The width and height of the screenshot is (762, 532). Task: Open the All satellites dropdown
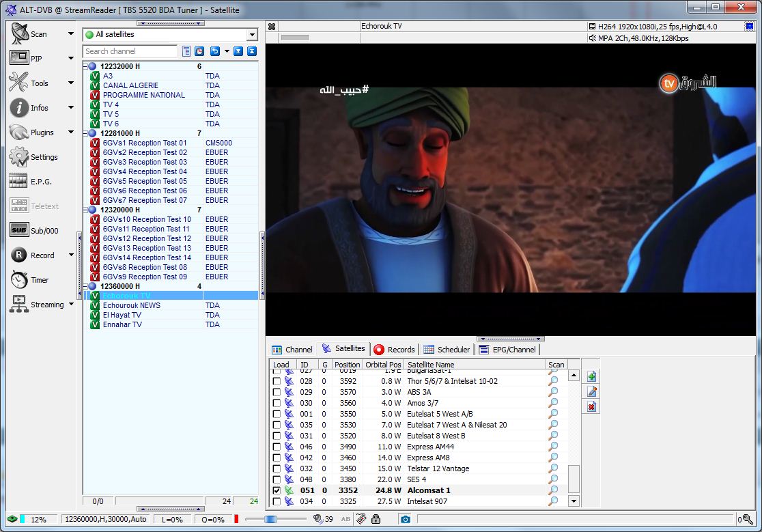click(252, 35)
